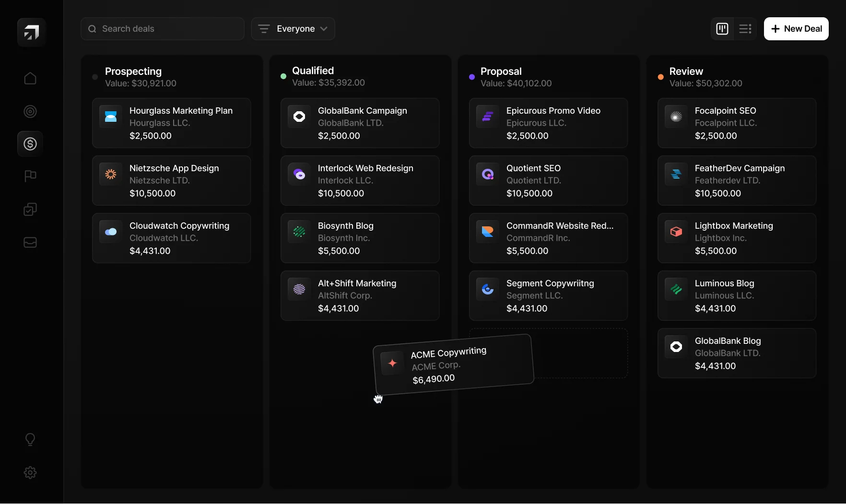Click the green Qualified status dot
This screenshot has width=846, height=504.
tap(283, 76)
